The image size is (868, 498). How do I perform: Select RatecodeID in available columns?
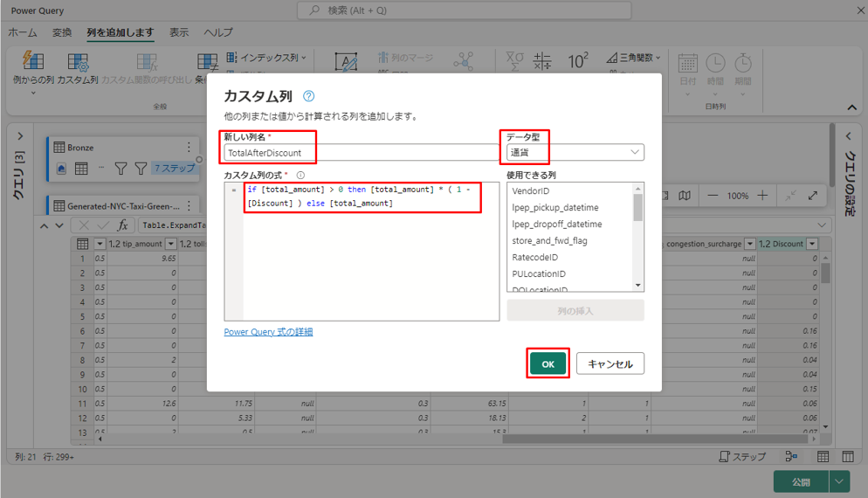pyautogui.click(x=534, y=258)
